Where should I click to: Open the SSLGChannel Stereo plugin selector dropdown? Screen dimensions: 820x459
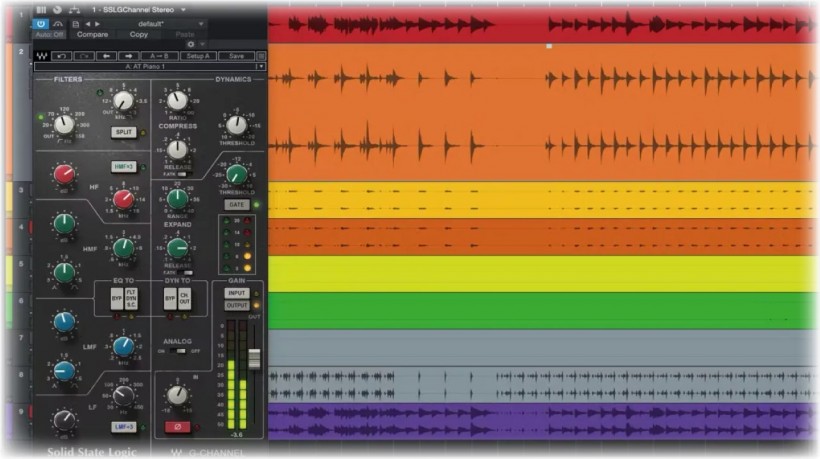coord(184,9)
